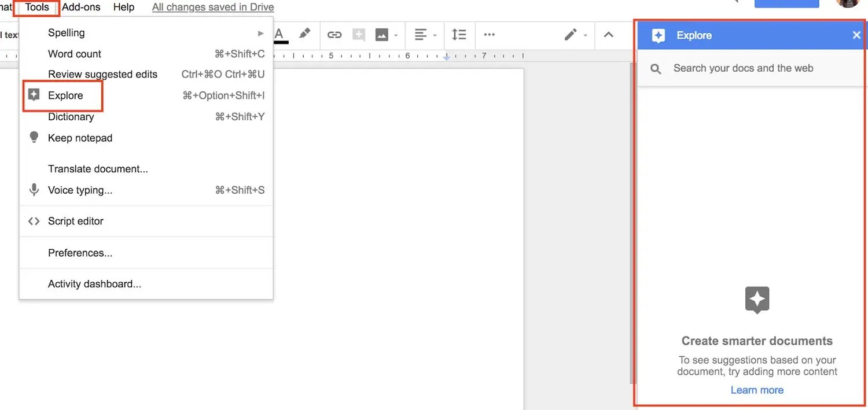Open the Add-ons menu
This screenshot has height=410, width=868.
tap(80, 7)
